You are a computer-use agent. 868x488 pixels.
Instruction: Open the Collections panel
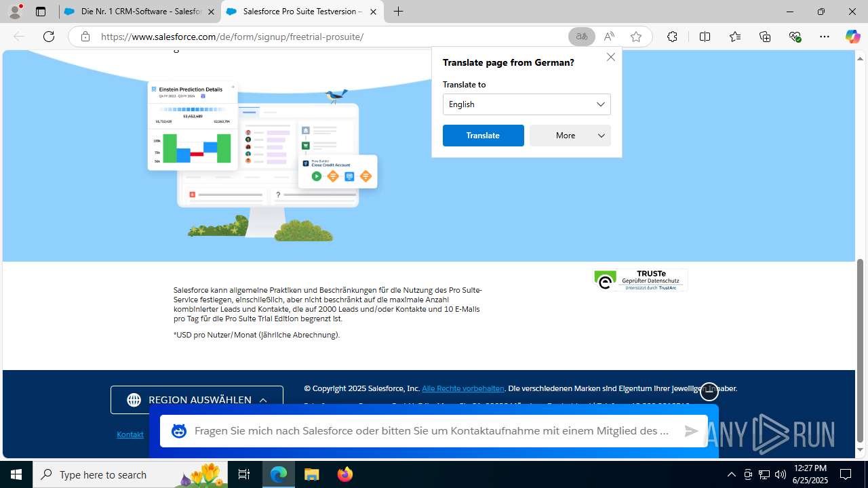click(x=765, y=37)
